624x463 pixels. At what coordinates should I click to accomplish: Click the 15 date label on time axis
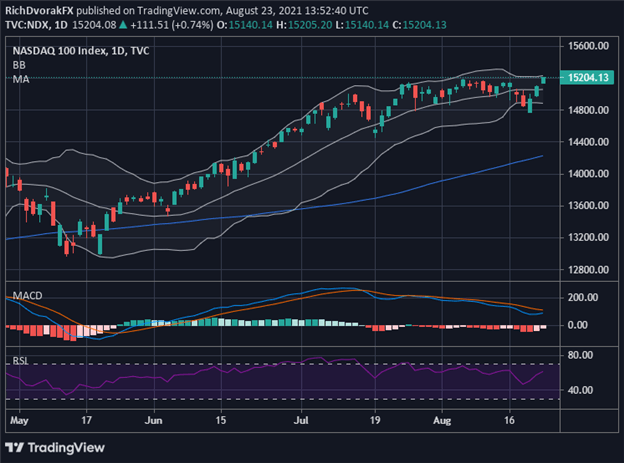221,420
